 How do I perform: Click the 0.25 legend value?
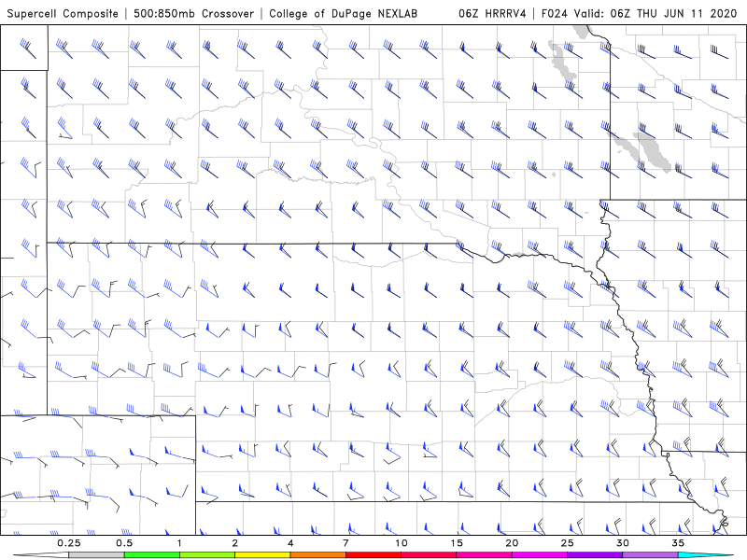pyautogui.click(x=69, y=543)
